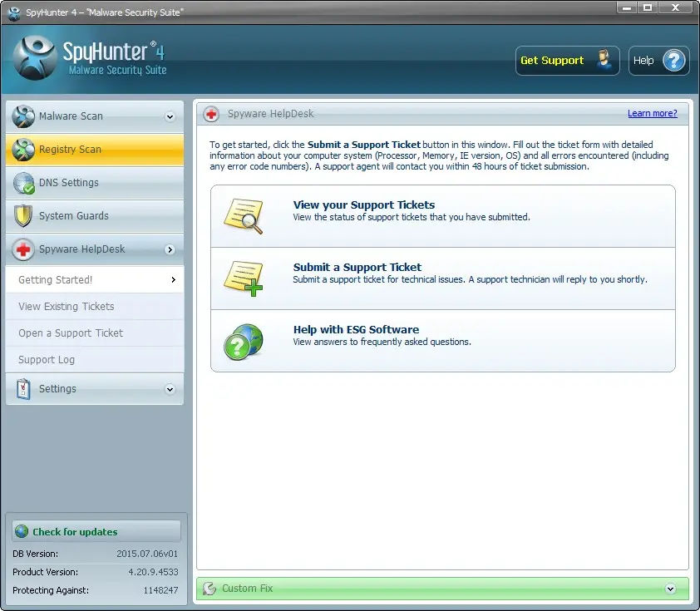Open Submit a Support Ticket heading
This screenshot has width=700, height=611.
[x=357, y=268]
